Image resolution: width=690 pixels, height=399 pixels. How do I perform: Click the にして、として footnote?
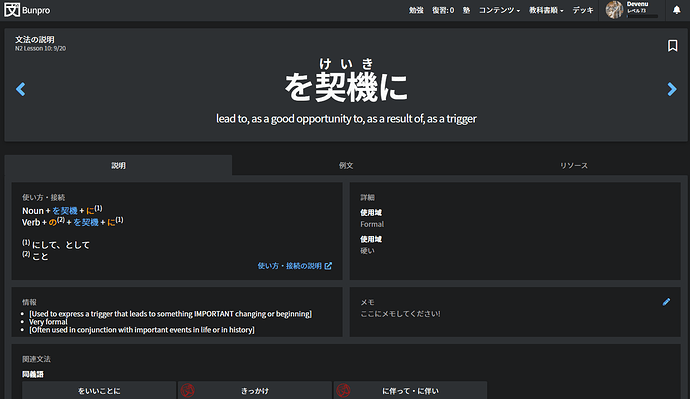[61, 245]
